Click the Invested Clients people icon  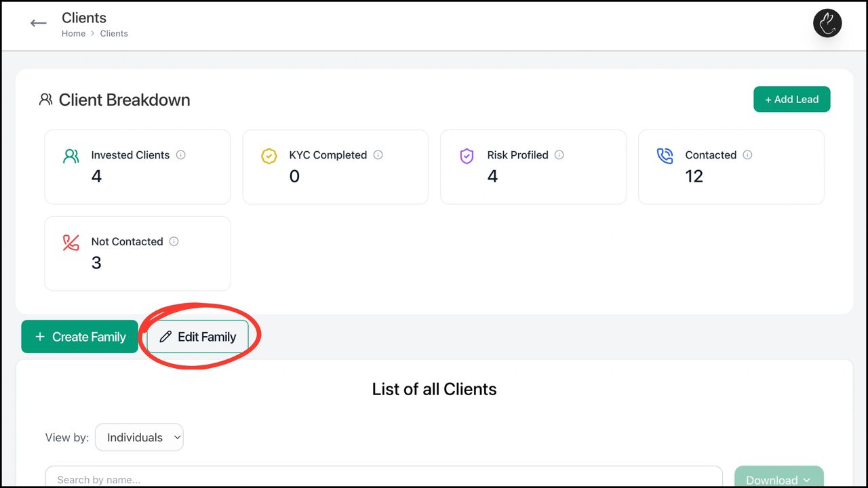[71, 157]
